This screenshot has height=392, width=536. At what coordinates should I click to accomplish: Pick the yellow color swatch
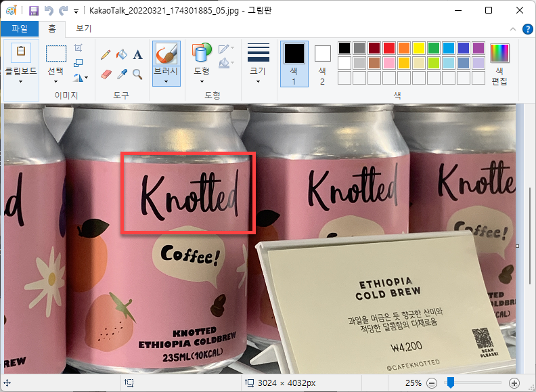pyautogui.click(x=419, y=48)
